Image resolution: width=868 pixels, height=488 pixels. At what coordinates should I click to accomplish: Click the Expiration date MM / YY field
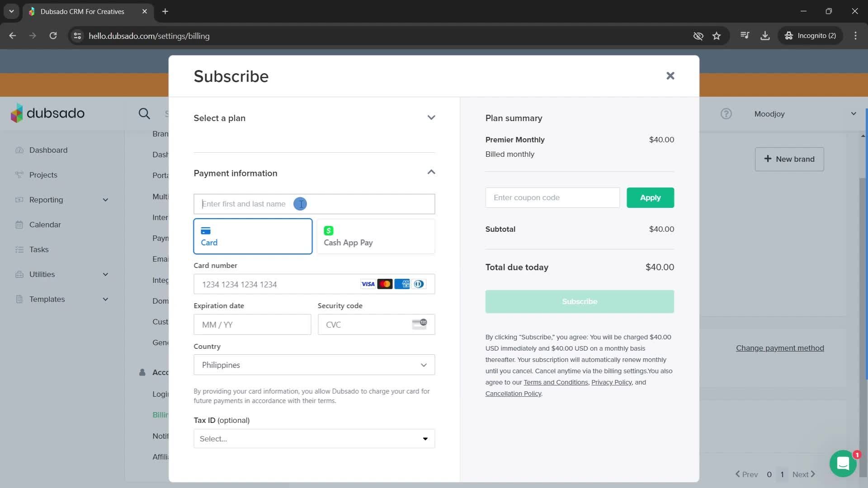(252, 324)
